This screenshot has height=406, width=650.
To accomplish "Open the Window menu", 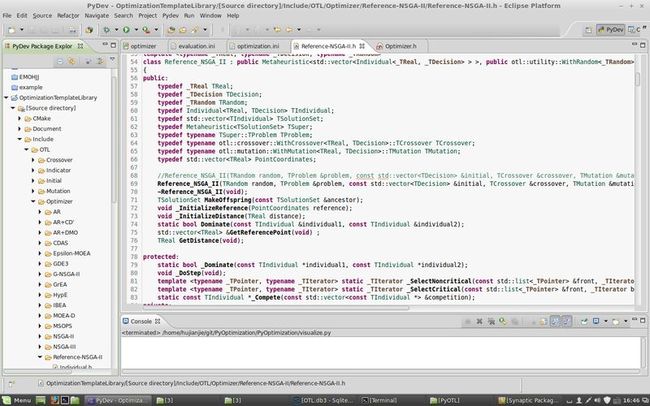I will click(x=211, y=16).
